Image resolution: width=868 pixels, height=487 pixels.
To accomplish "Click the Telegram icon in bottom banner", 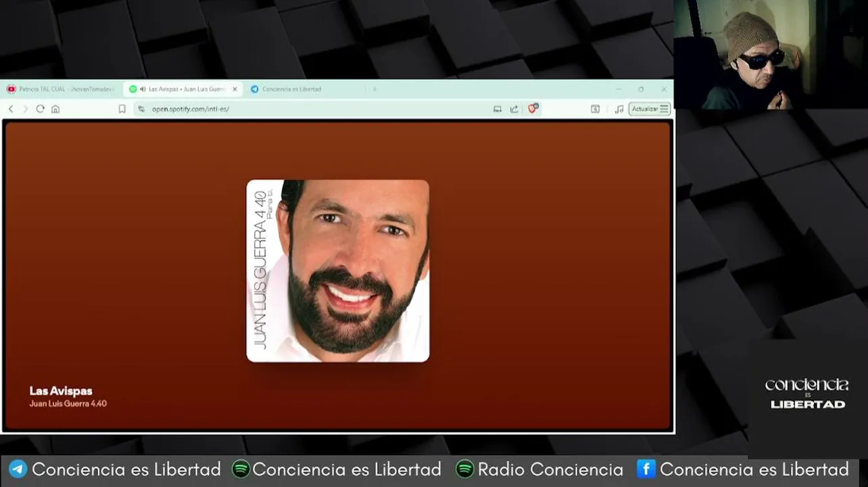I will click(x=18, y=469).
